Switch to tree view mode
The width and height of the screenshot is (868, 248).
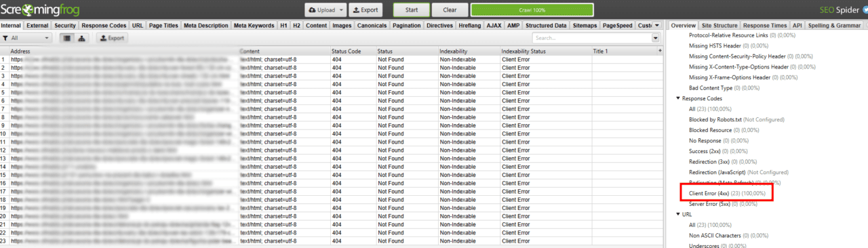click(82, 38)
